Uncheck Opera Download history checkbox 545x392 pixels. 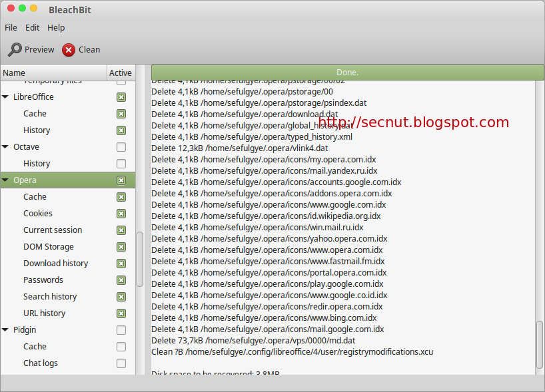(121, 264)
